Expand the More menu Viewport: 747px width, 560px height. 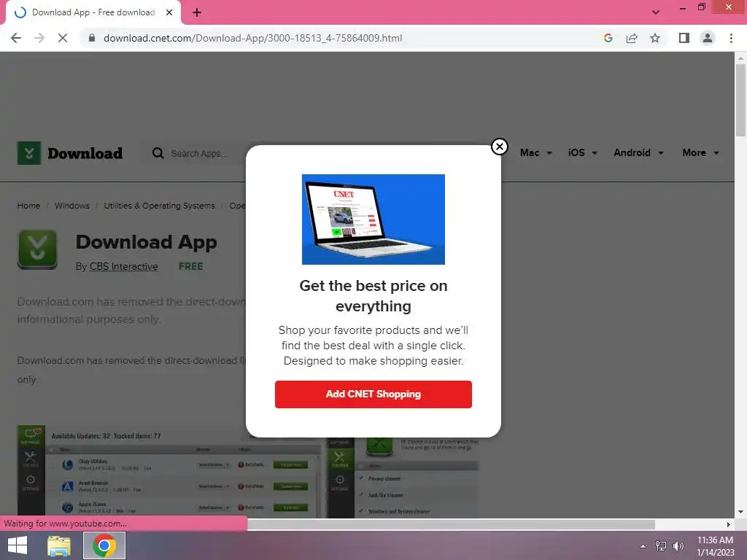(x=700, y=153)
